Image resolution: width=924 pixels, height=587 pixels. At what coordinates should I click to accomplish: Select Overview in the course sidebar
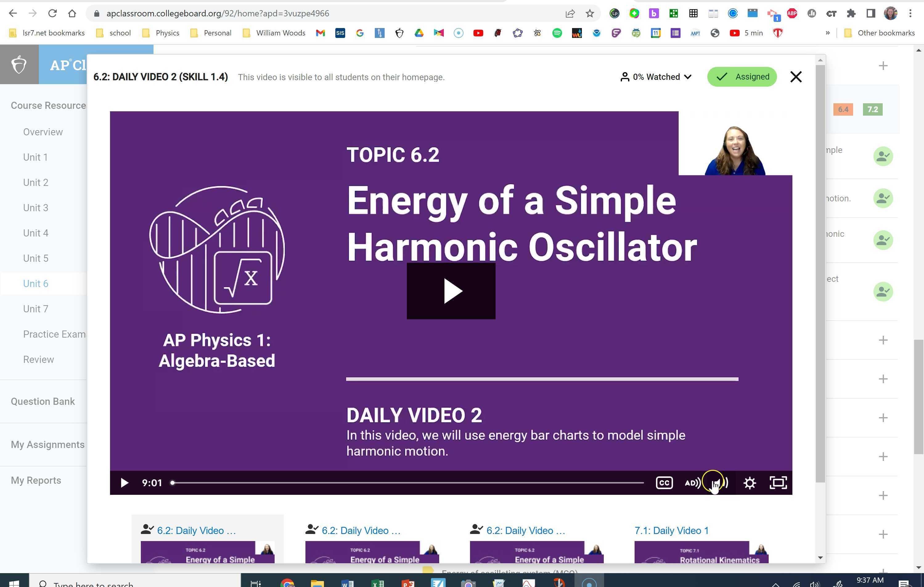(43, 132)
